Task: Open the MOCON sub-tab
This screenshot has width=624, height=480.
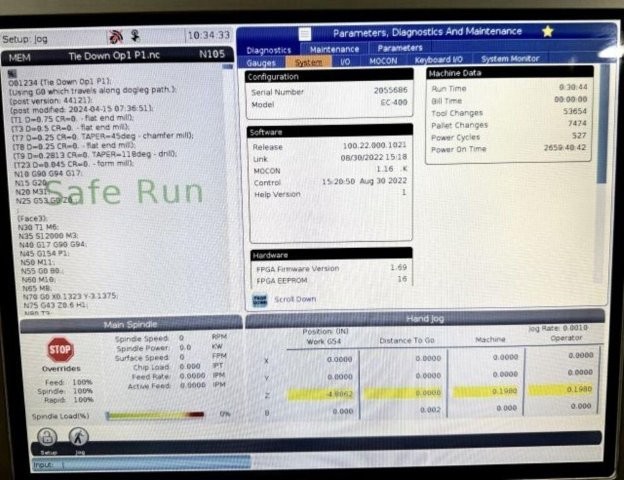Action: point(383,61)
